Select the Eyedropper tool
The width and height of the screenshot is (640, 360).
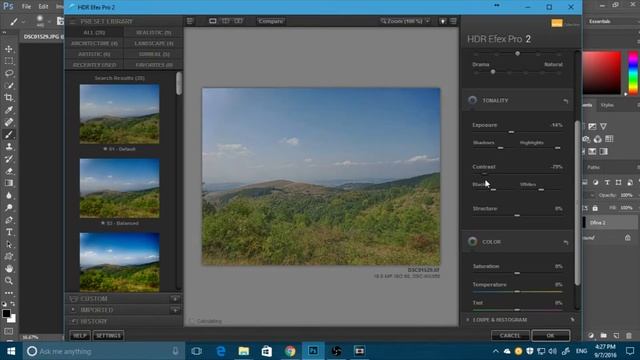9,110
